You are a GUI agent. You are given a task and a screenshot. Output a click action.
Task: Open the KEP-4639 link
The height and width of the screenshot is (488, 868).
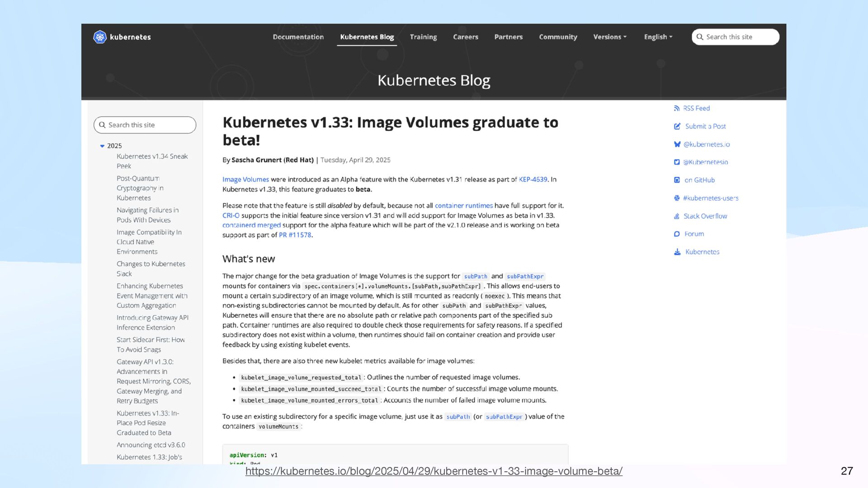click(533, 179)
